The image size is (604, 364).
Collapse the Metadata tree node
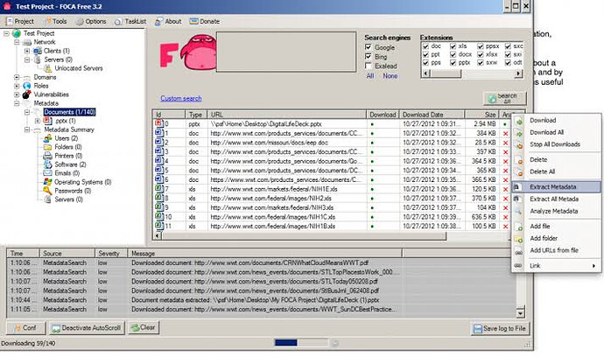17,103
